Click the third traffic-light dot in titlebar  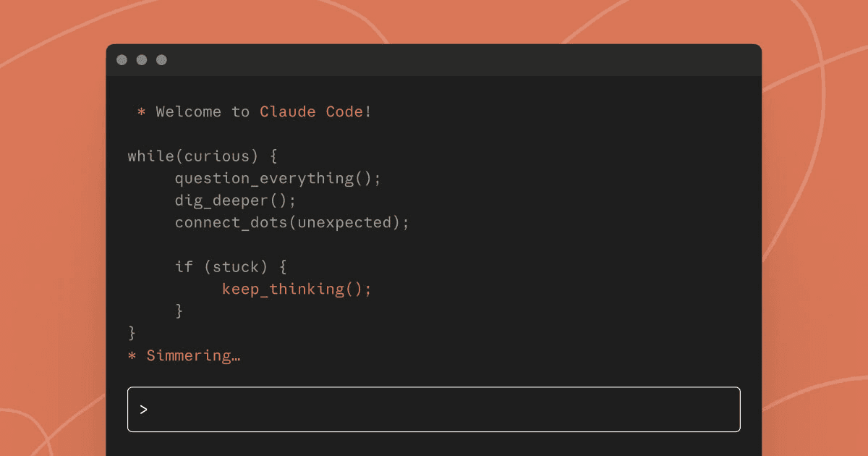[161, 60]
